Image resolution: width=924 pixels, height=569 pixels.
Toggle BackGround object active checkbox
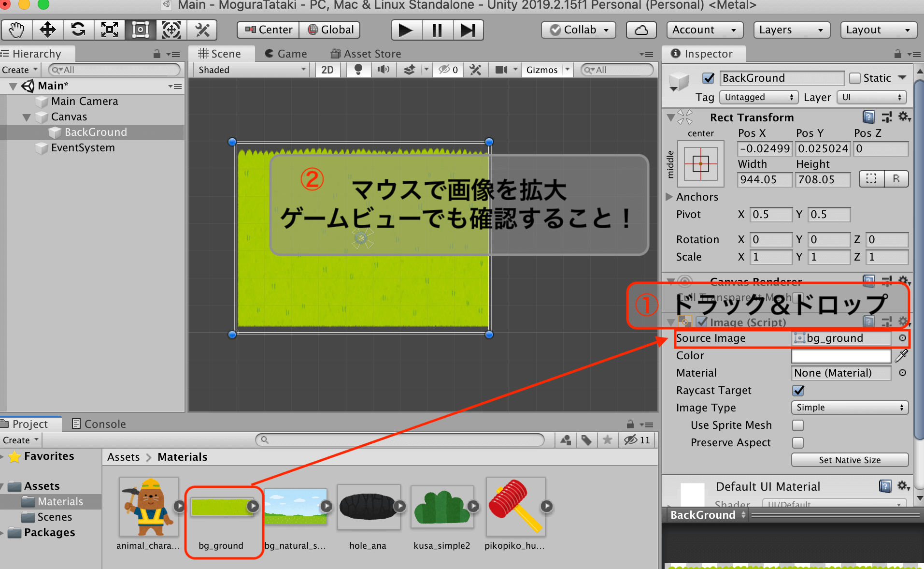click(708, 78)
